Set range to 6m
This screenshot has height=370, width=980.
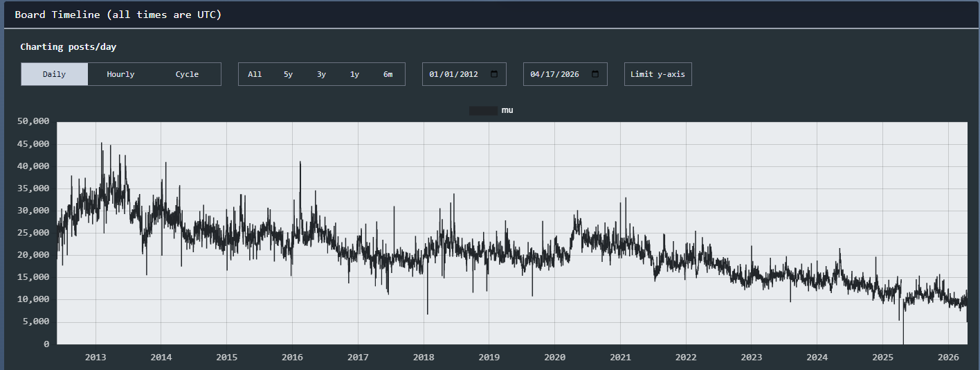tap(388, 74)
